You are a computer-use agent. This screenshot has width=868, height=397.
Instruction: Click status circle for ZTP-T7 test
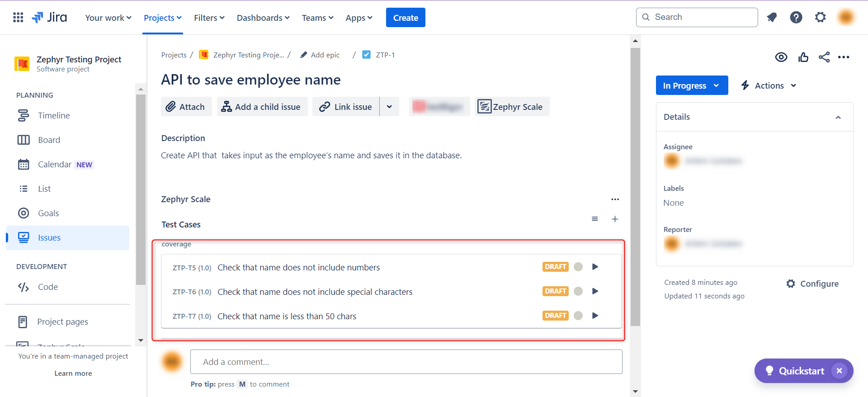pyautogui.click(x=578, y=316)
